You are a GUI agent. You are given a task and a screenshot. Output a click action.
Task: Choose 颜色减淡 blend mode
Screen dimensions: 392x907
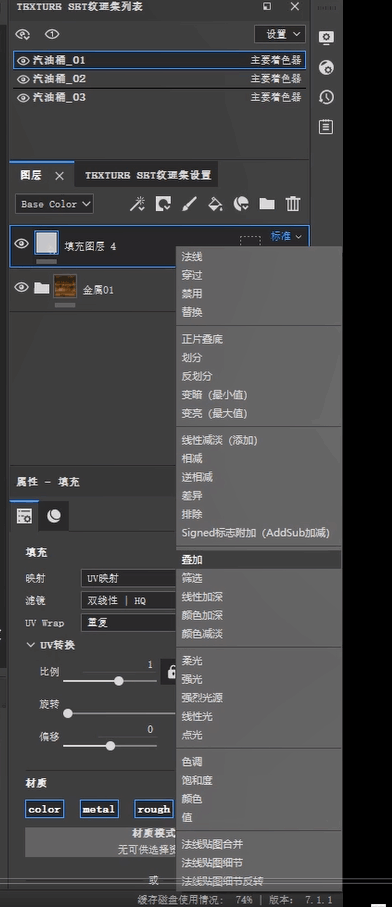(258, 633)
